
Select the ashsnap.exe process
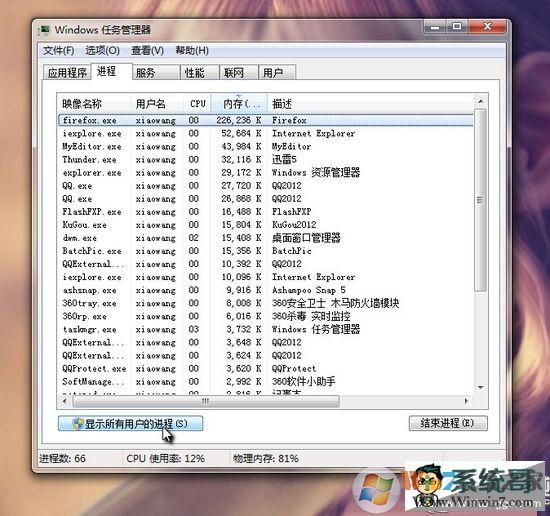pyautogui.click(x=266, y=290)
